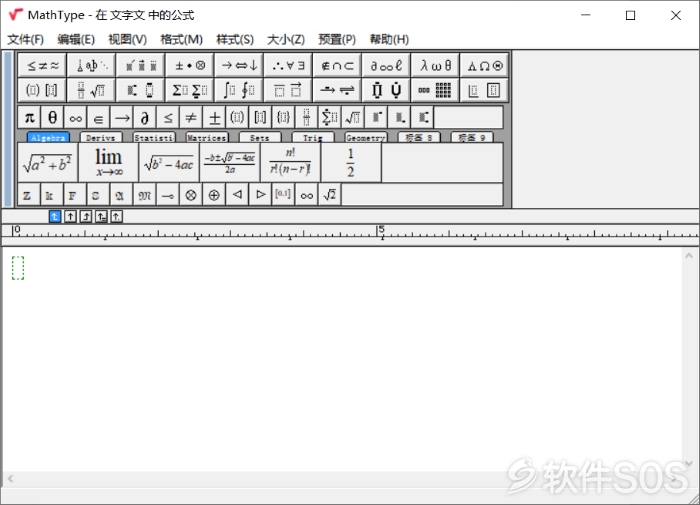Insert the circled times symbol in bottom bar
Screen dimensions: 700x505
(191, 195)
